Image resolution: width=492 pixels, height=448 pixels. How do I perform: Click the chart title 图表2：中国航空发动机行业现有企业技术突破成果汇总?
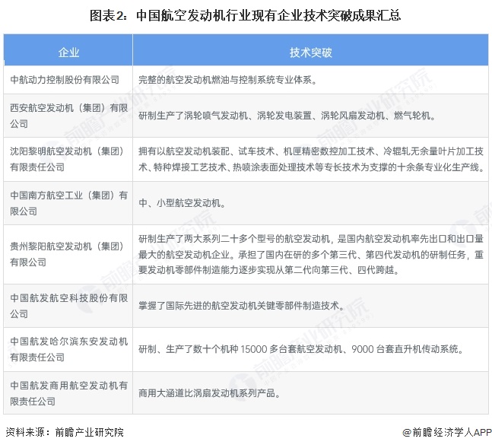245,15
